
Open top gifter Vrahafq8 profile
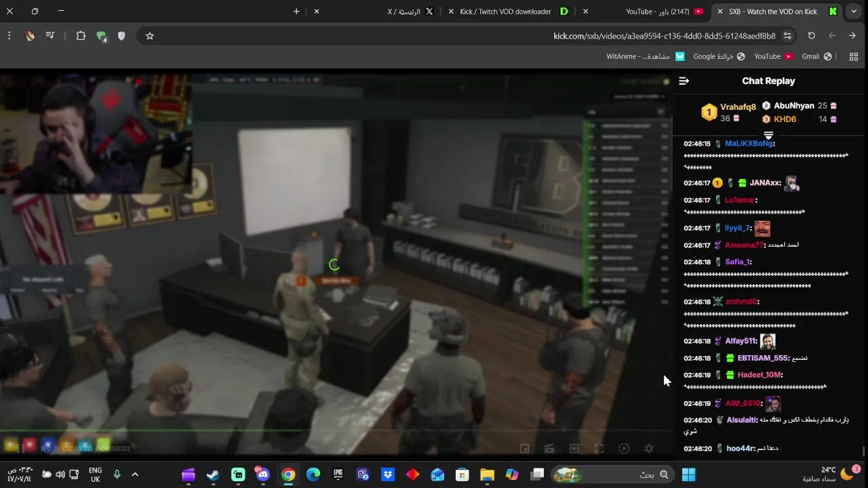738,107
